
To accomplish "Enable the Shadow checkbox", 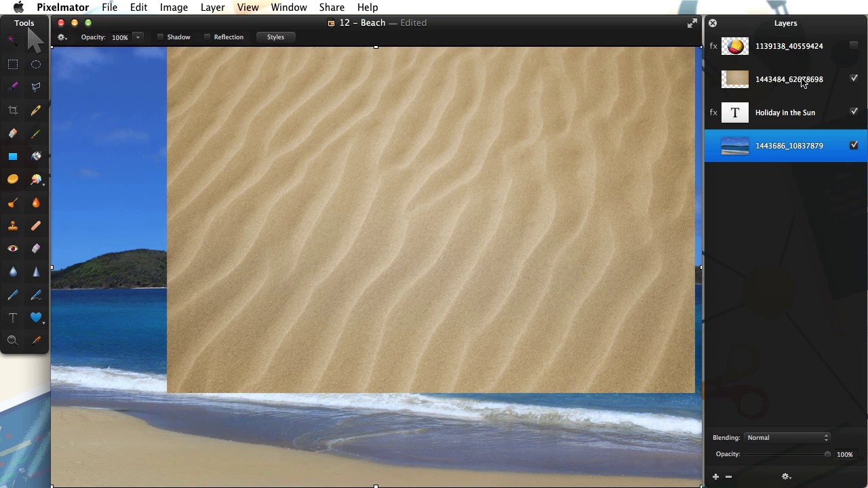I will point(161,37).
